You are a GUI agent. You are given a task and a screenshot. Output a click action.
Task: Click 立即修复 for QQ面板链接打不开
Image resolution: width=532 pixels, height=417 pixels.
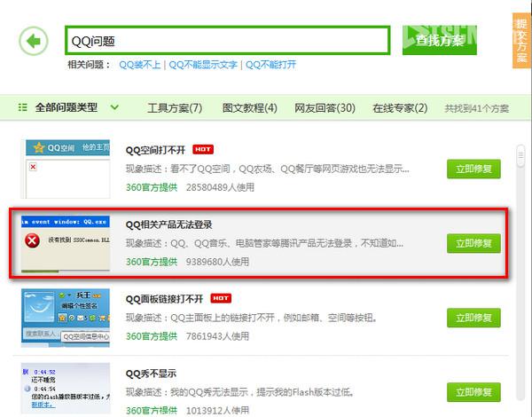(x=473, y=318)
